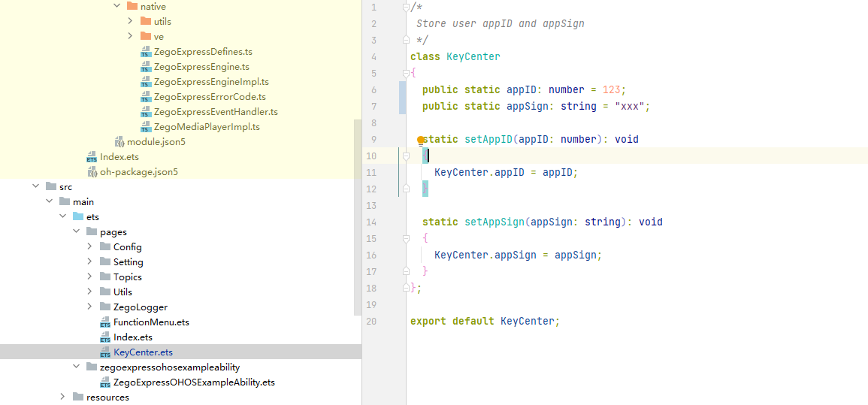The image size is (868, 405).
Task: Open Index.ets under pages
Action: [x=132, y=337]
